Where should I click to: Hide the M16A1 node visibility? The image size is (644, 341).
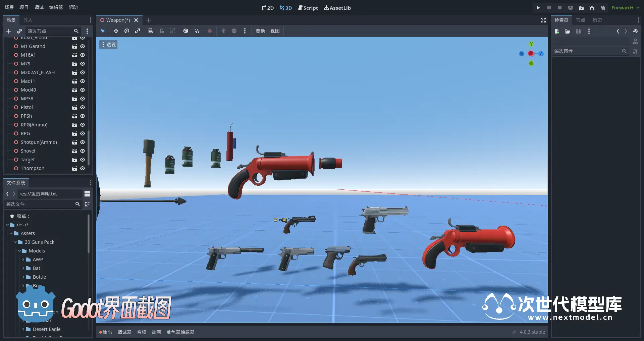point(83,55)
